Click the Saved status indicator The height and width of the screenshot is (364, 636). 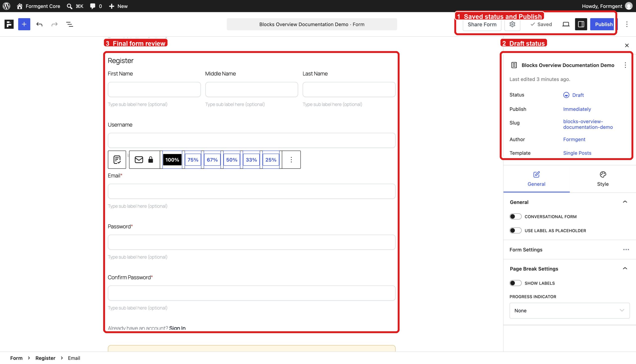(x=541, y=24)
